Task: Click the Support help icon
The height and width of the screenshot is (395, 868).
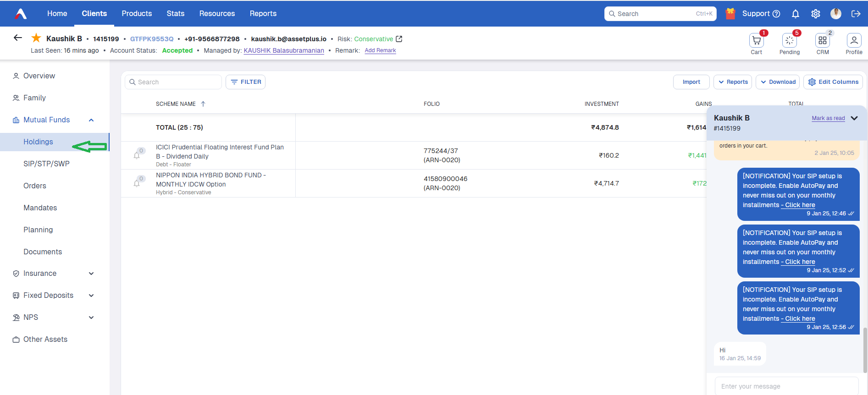Action: pyautogui.click(x=776, y=14)
